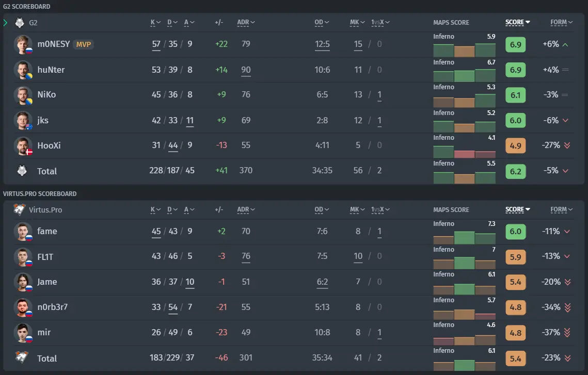Screen dimensions: 588x375
Task: Open m0NESY's player profile name link
Action: (54, 44)
